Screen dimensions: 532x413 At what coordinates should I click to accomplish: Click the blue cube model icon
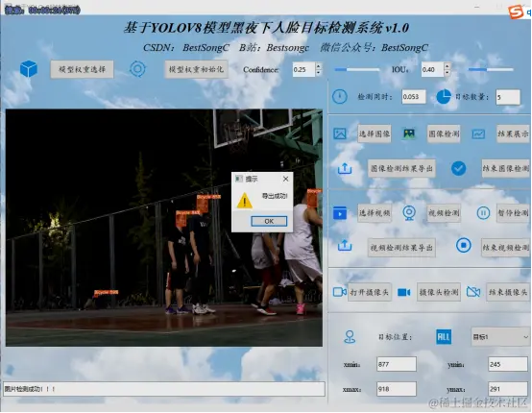[x=29, y=69]
